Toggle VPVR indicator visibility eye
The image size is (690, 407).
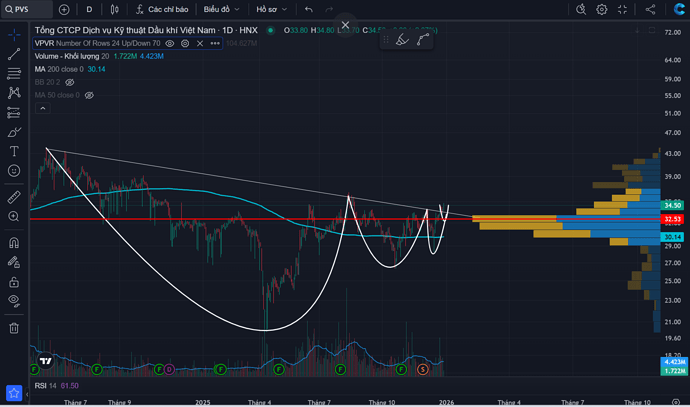click(170, 43)
